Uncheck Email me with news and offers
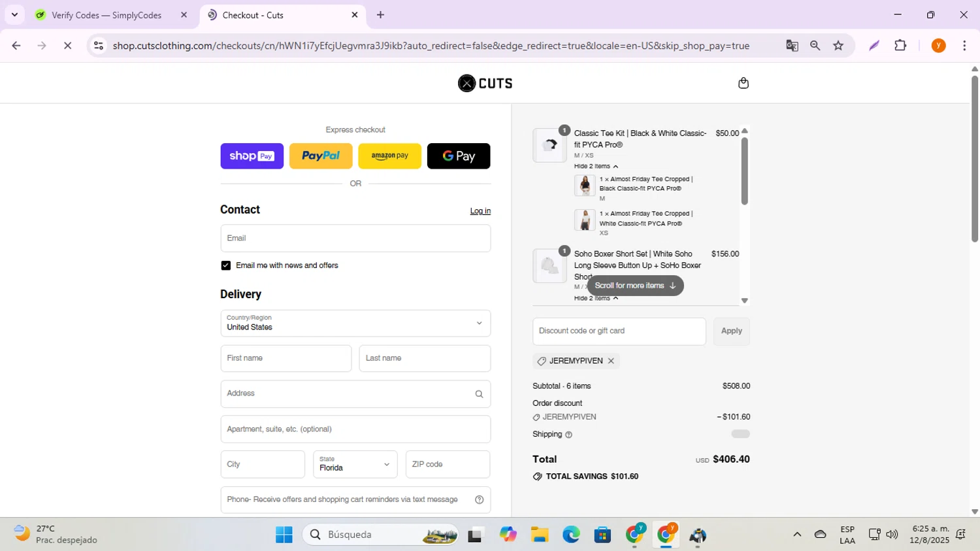This screenshot has height=551, width=980. point(226,265)
